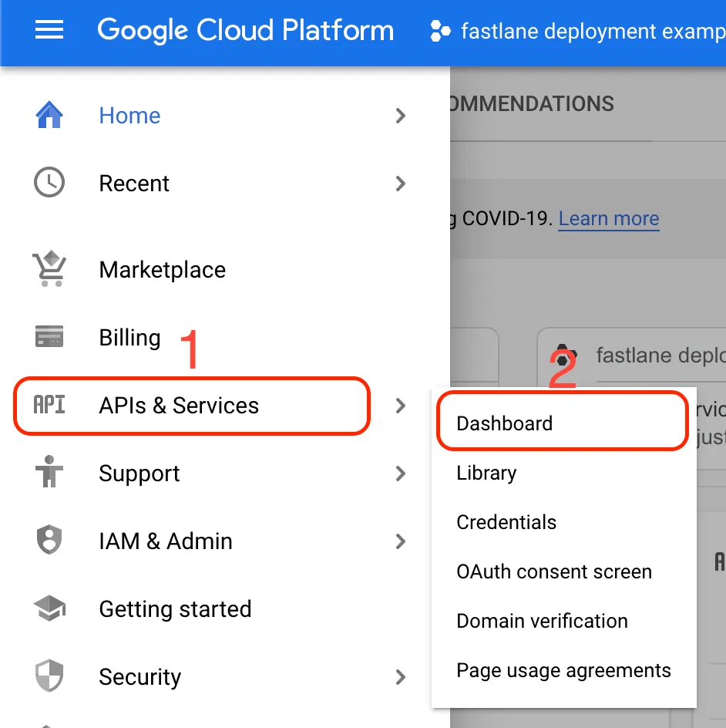Click the Getting started graduation cap icon

(x=49, y=608)
